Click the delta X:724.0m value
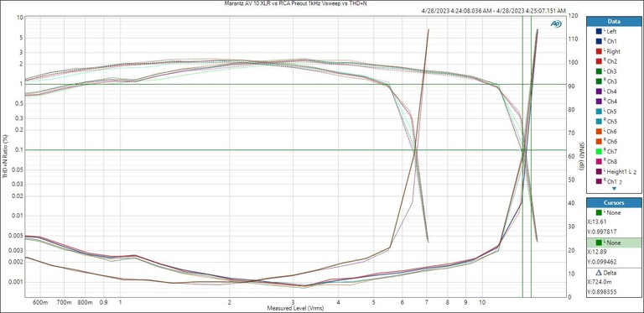 click(600, 282)
